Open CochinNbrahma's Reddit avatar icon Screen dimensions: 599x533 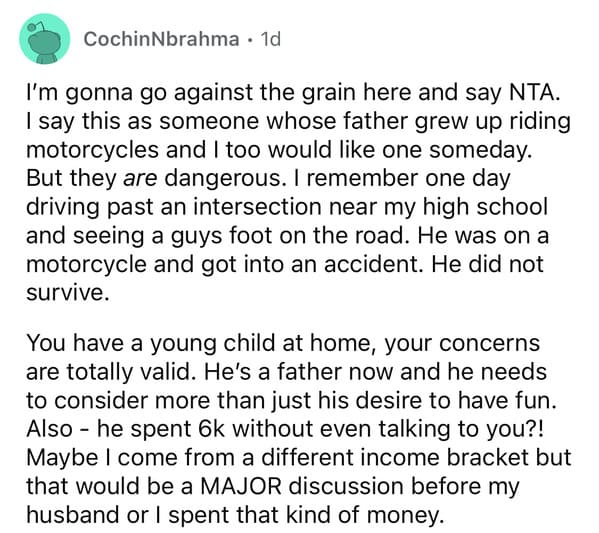[x=45, y=39]
